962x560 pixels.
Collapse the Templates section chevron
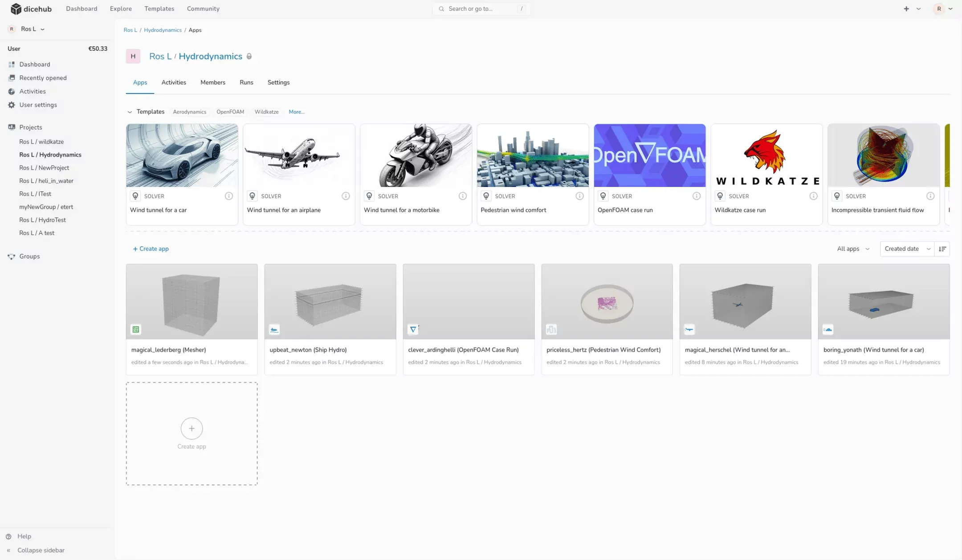(x=130, y=112)
